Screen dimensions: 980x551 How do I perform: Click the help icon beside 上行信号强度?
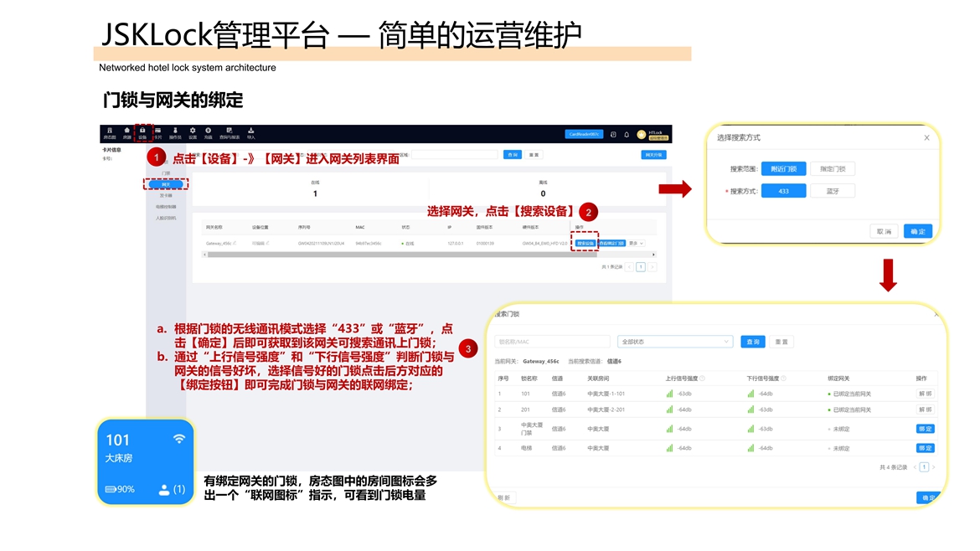[x=702, y=378]
